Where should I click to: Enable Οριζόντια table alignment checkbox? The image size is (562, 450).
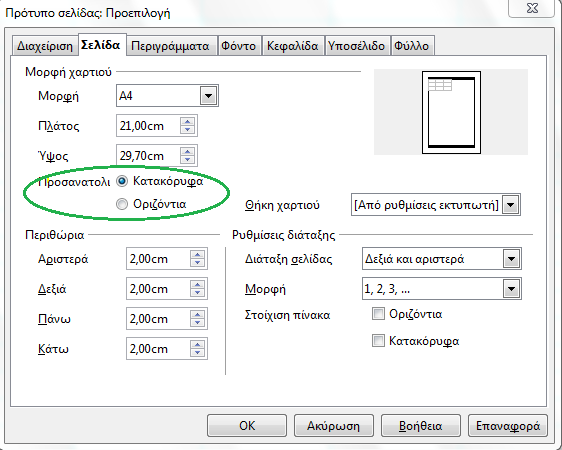pyautogui.click(x=378, y=313)
